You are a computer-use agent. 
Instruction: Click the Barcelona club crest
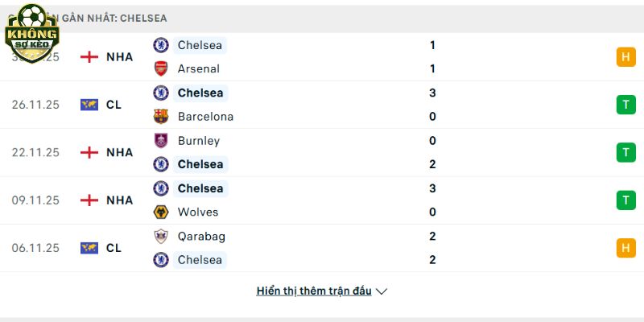(161, 116)
